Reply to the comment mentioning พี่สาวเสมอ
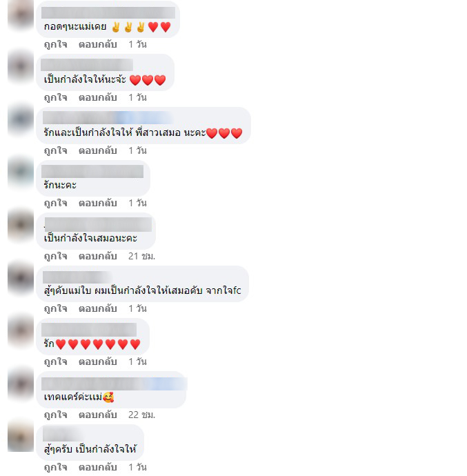Screen dimensions: 467x476 pyautogui.click(x=98, y=150)
